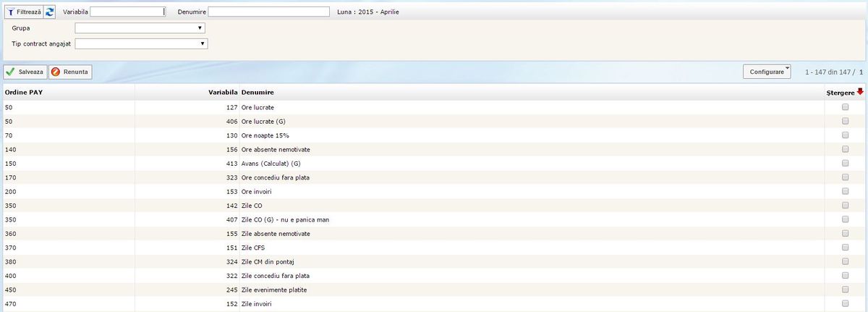Mark Avans (Calculat) (G) row for deletion
The width and height of the screenshot is (868, 312).
pyautogui.click(x=845, y=164)
